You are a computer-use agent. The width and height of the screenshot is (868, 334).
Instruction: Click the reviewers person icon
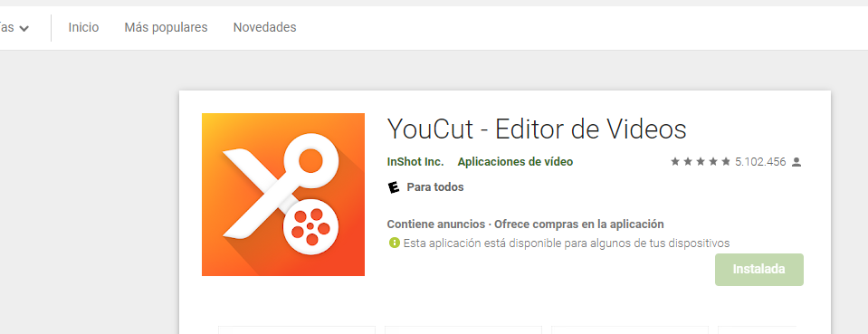point(796,162)
